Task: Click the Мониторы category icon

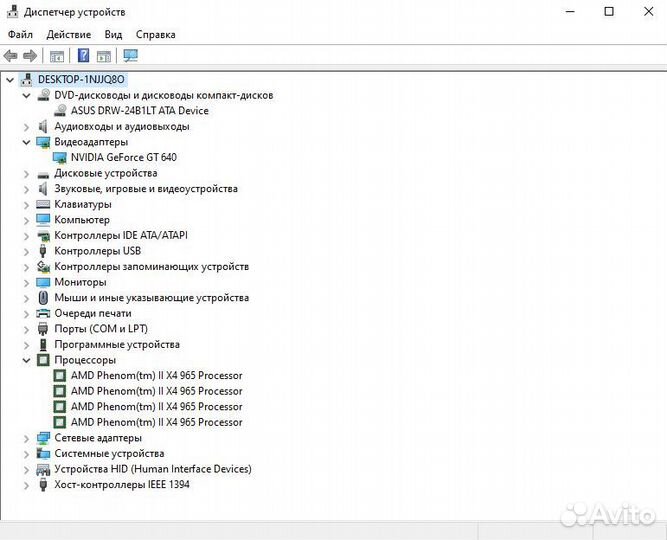Action: click(x=43, y=282)
